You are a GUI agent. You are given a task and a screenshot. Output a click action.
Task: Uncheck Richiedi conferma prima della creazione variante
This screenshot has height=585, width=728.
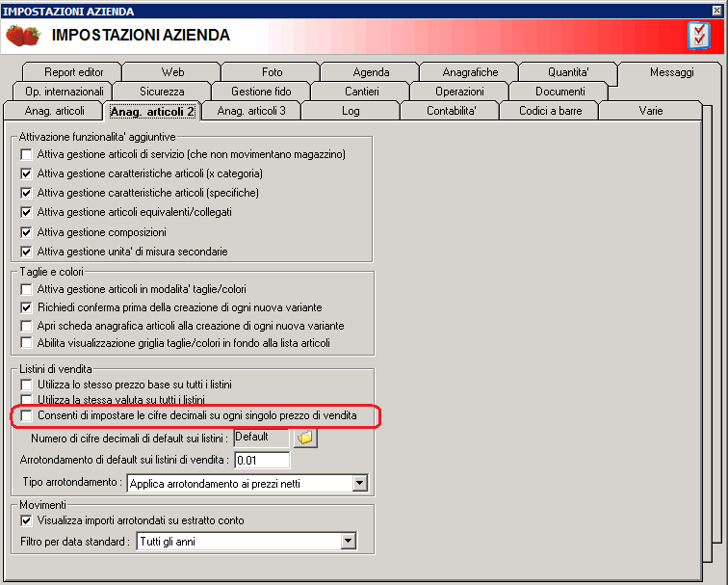click(x=26, y=307)
